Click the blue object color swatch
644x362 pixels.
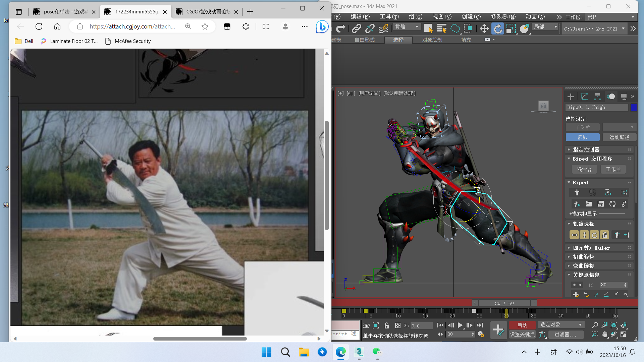click(633, 107)
